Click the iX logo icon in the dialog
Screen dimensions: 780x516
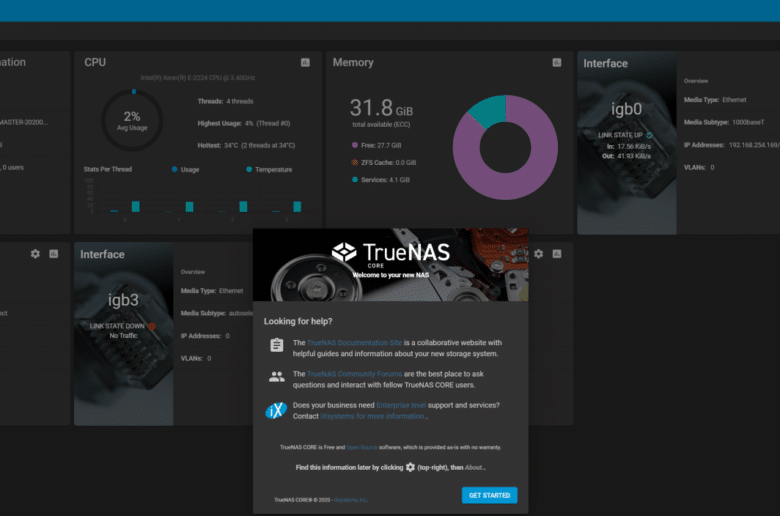276,411
